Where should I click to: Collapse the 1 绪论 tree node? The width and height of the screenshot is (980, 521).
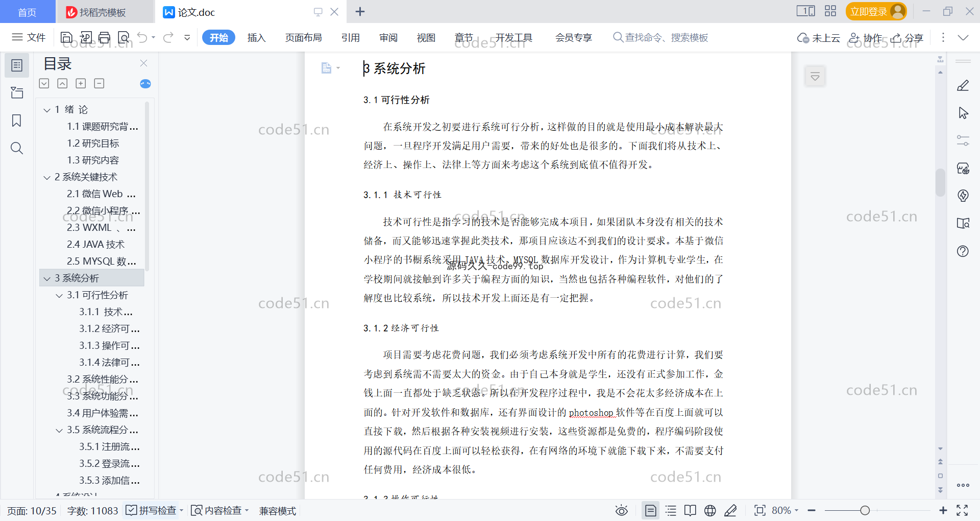[x=47, y=110]
